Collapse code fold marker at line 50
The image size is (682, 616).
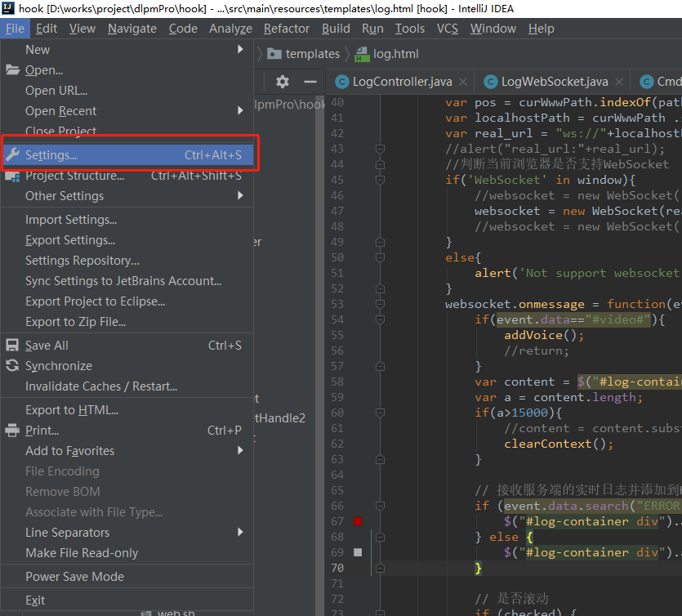380,257
